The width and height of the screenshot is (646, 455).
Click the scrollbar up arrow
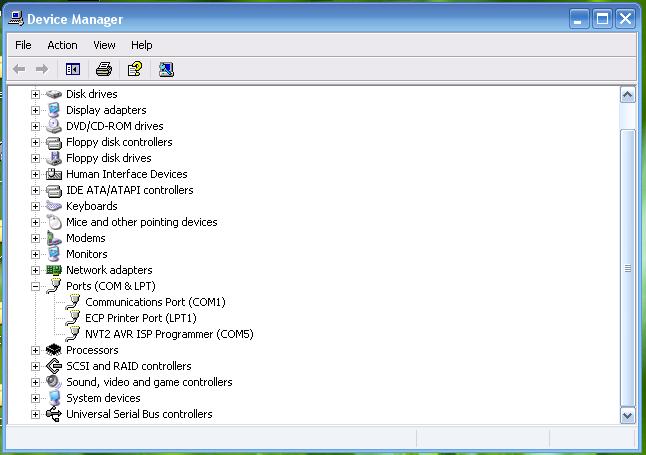pos(627,95)
